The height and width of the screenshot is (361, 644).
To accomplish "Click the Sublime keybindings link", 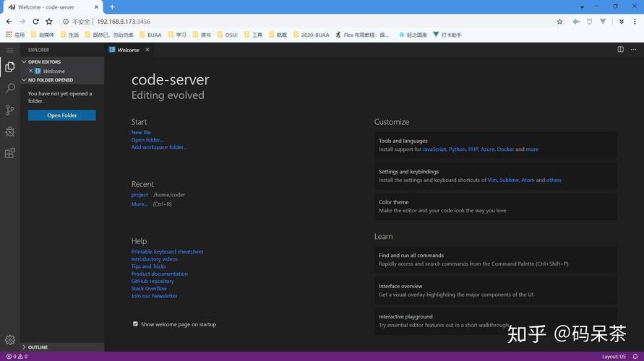I will coord(509,180).
